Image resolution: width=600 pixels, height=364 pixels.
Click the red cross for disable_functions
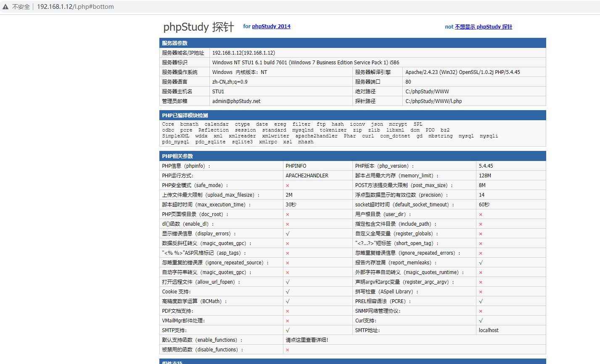288,350
